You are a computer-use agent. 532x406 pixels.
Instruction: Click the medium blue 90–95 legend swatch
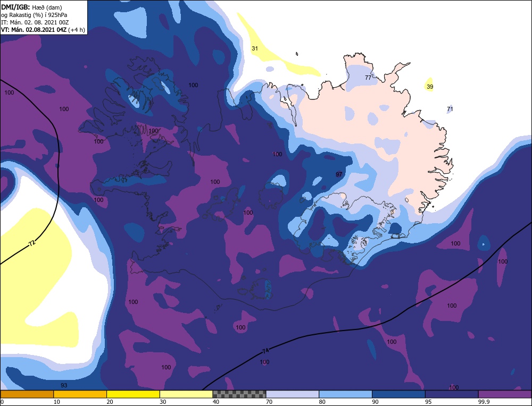click(x=398, y=394)
